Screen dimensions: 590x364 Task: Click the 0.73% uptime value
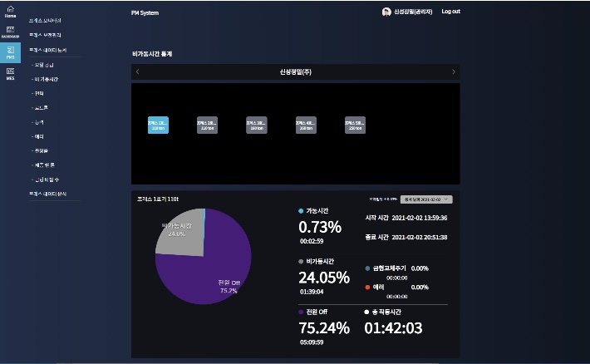pos(320,227)
